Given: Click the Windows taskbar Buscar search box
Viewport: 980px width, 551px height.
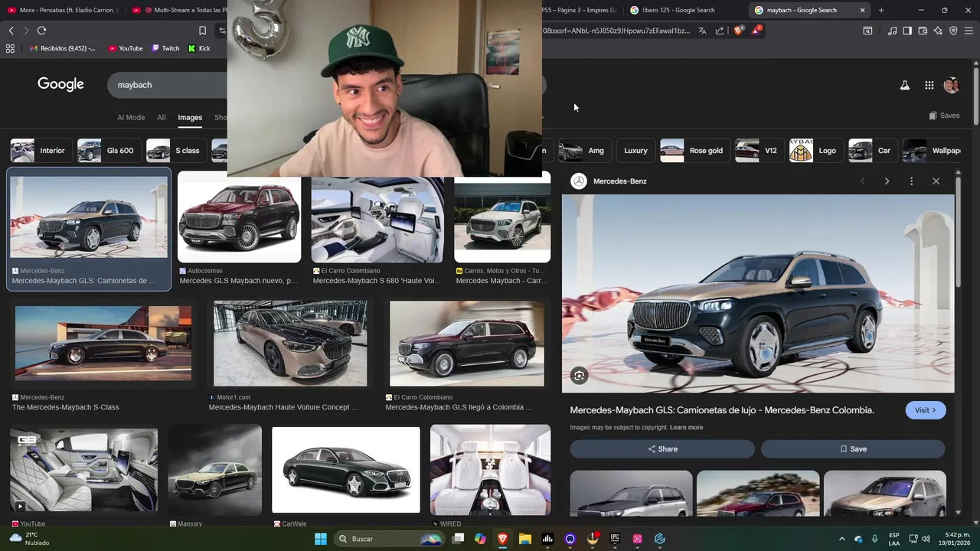Looking at the screenshot, I should click(389, 539).
